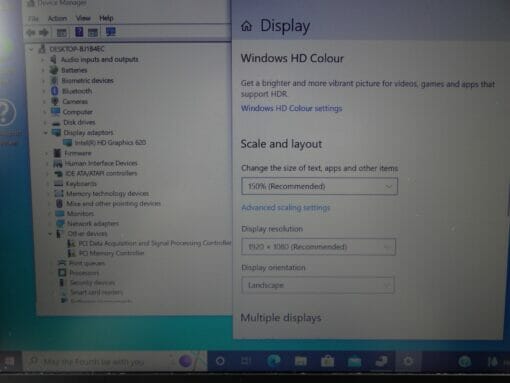The width and height of the screenshot is (510, 383).
Task: Click the Network adapters category icon
Action: click(60, 223)
